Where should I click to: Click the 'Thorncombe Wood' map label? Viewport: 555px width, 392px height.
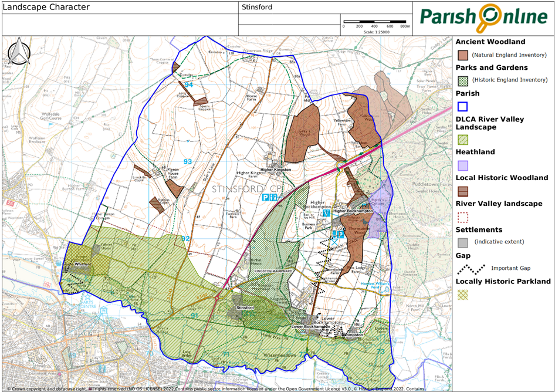(359, 231)
